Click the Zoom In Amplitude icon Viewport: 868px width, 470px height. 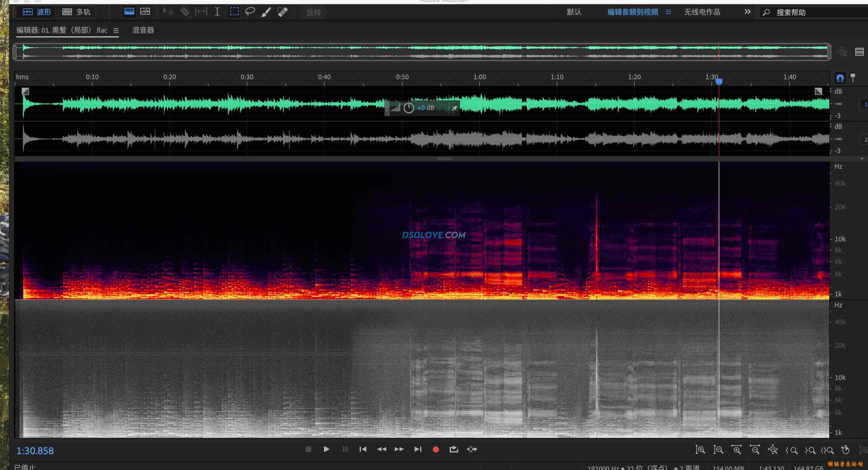click(x=700, y=449)
